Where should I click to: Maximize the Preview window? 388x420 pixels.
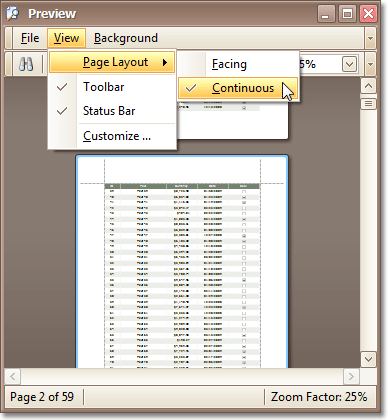pyautogui.click(x=347, y=14)
